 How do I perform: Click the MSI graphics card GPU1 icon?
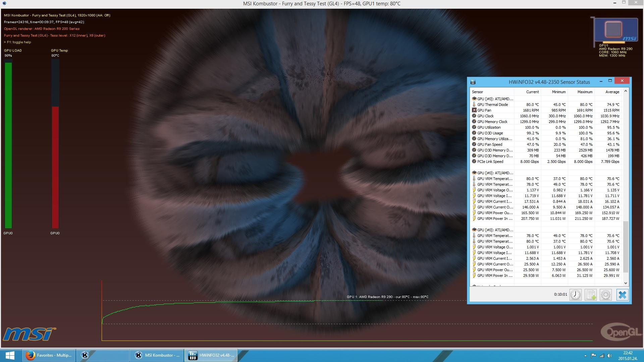[x=615, y=30]
